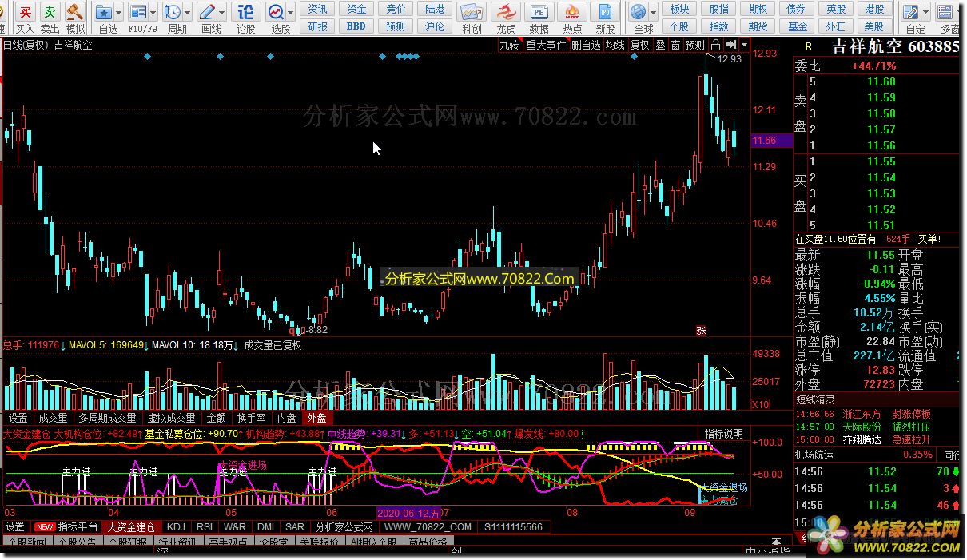Click the 沪伦 button
Viewport: 967px width, 560px height.
435,26
